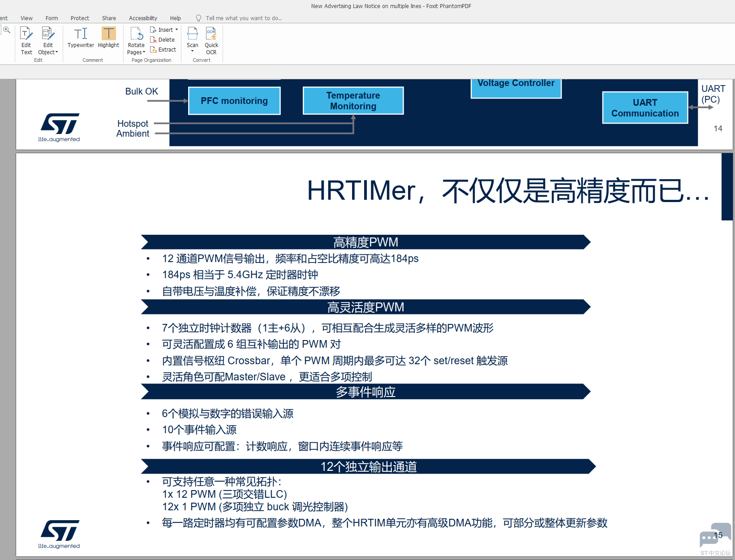Click the 12个独立输出通道 banner heading

click(368, 467)
